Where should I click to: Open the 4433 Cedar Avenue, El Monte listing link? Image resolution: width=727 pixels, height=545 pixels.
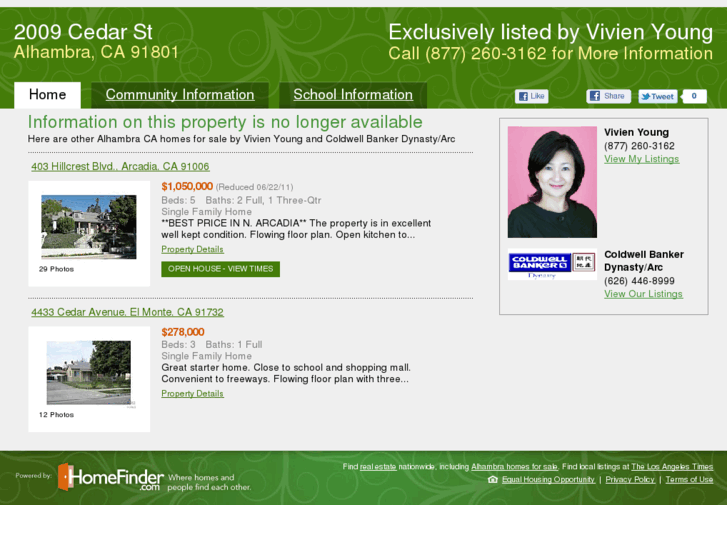click(128, 312)
